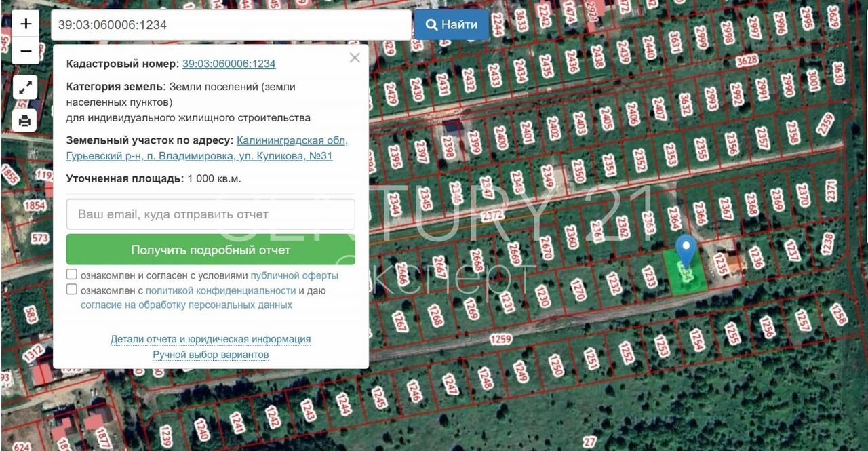Focus the email input for report

pyautogui.click(x=210, y=214)
